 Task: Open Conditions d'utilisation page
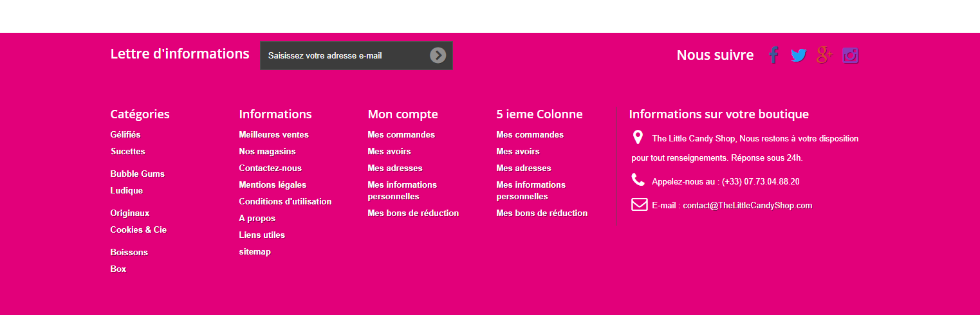point(285,201)
